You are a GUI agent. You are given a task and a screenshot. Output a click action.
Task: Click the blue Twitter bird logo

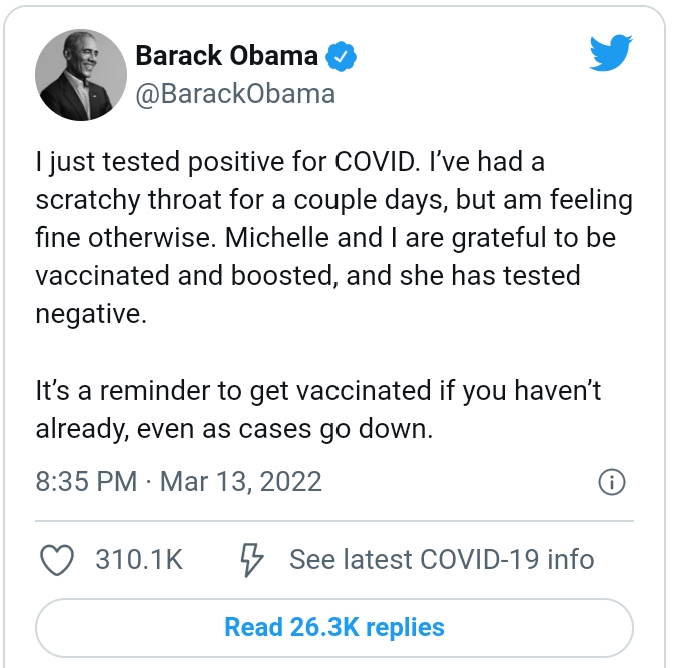pos(611,52)
